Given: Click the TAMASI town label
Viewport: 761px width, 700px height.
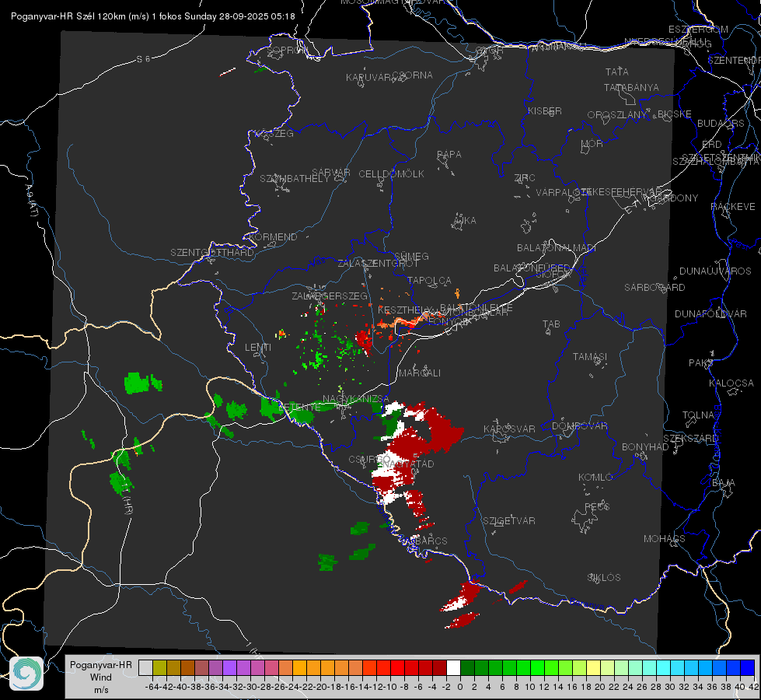Looking at the screenshot, I should point(590,357).
